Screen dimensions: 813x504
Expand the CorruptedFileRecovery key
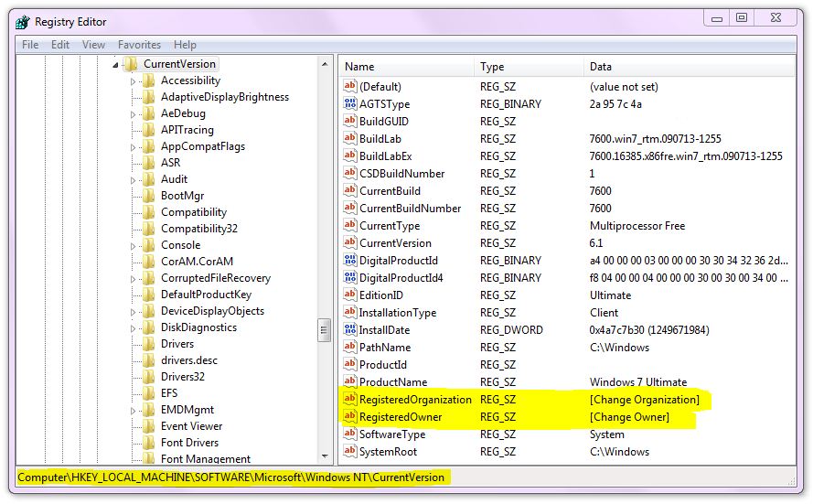[x=133, y=279]
